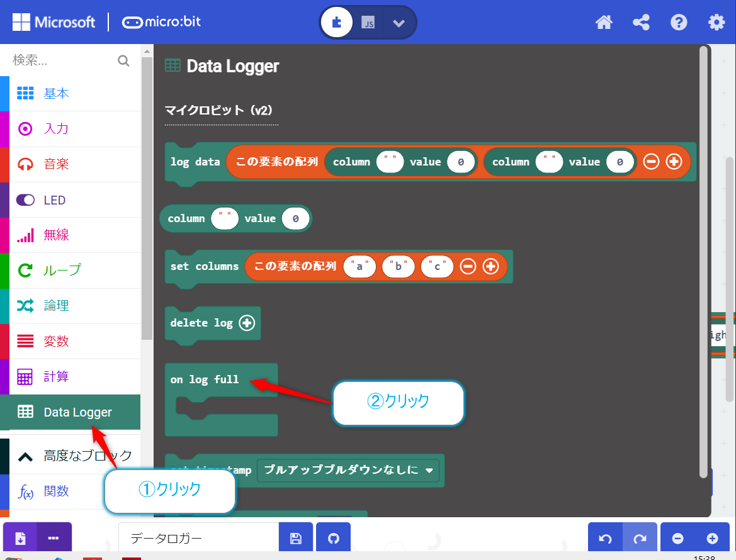Image resolution: width=736 pixels, height=560 pixels.
Task: Edit the project name データロガー
Action: 198,538
